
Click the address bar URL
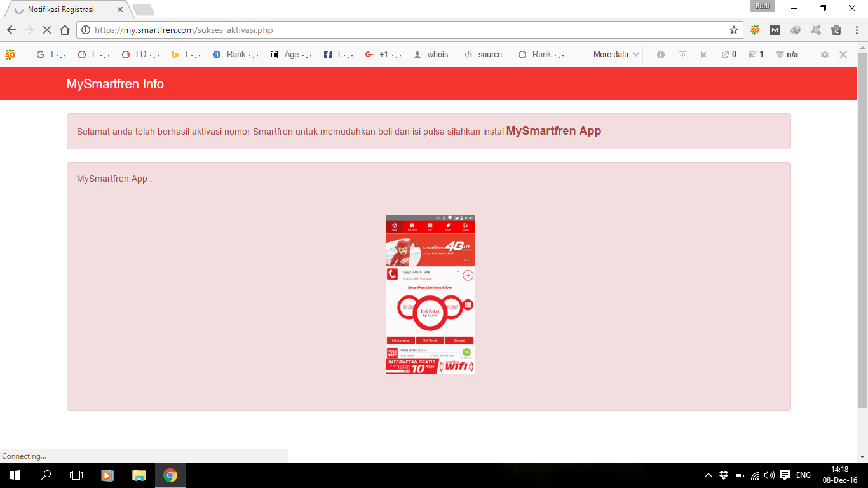point(184,30)
